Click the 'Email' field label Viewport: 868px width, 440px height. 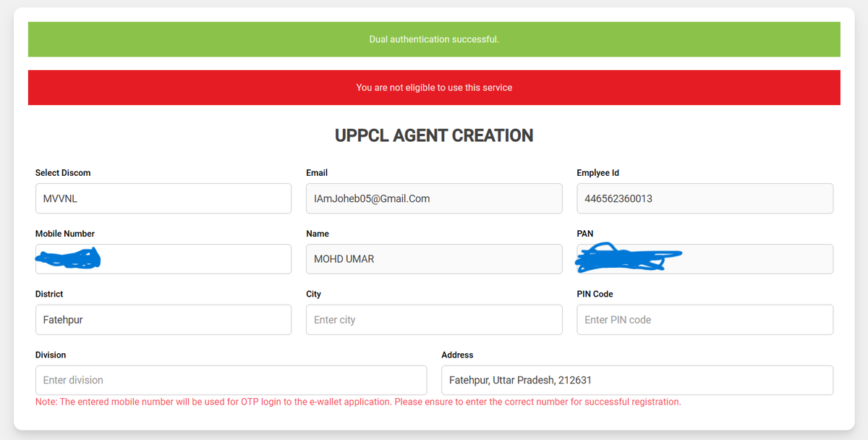pos(317,173)
